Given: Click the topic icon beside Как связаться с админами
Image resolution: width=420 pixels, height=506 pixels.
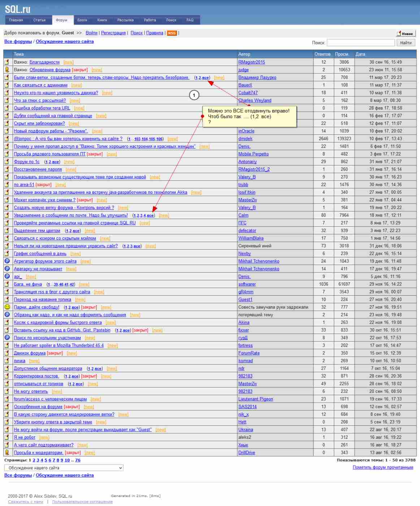Looking at the screenshot, I should pyautogui.click(x=7, y=85).
